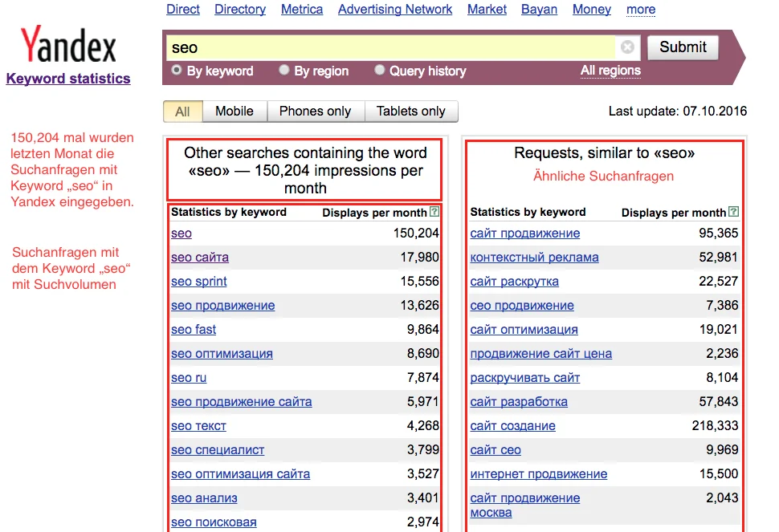The height and width of the screenshot is (532, 779).
Task: Select the By keyword radio button
Action: pyautogui.click(x=176, y=71)
